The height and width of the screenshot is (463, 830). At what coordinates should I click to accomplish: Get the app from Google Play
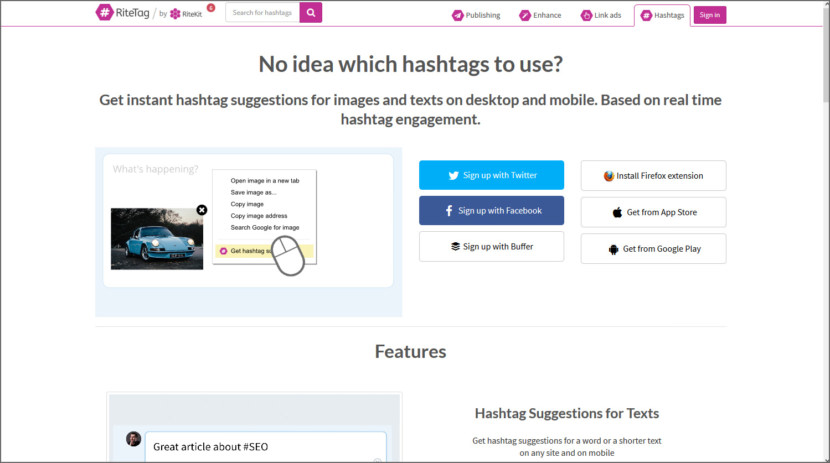pos(653,249)
